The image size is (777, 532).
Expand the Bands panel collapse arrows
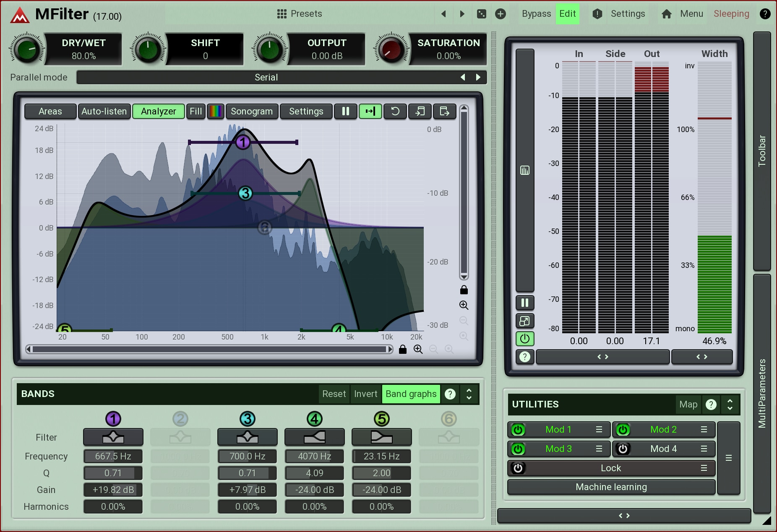[x=469, y=394]
